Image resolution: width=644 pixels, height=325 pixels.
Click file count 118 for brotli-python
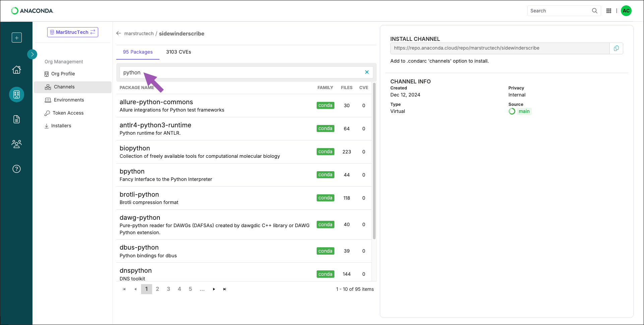tap(347, 198)
